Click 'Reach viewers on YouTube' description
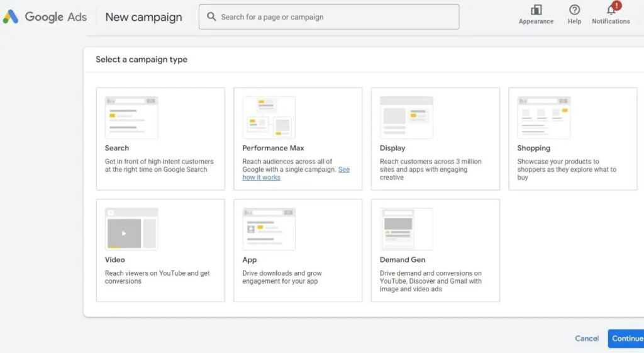 (157, 277)
